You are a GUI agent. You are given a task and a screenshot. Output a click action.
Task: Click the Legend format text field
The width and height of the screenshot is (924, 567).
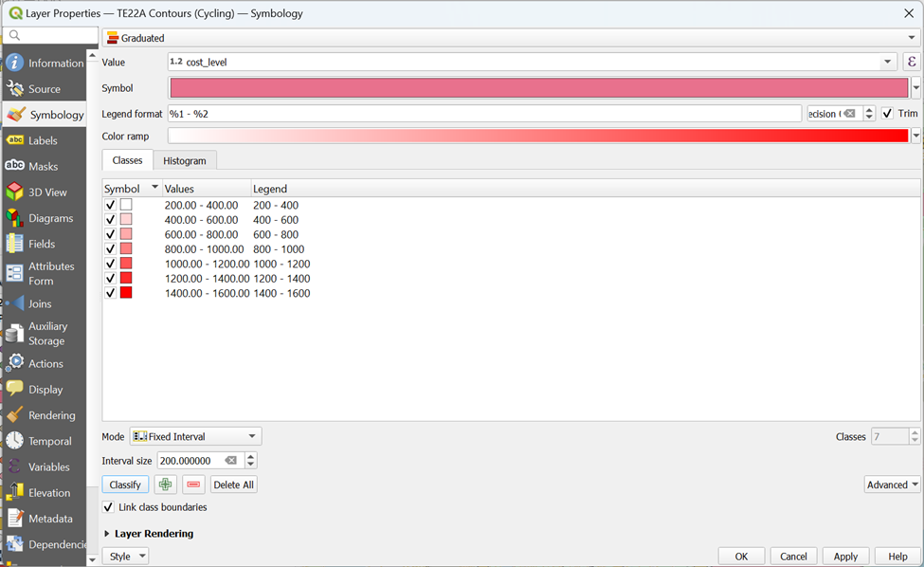[483, 114]
